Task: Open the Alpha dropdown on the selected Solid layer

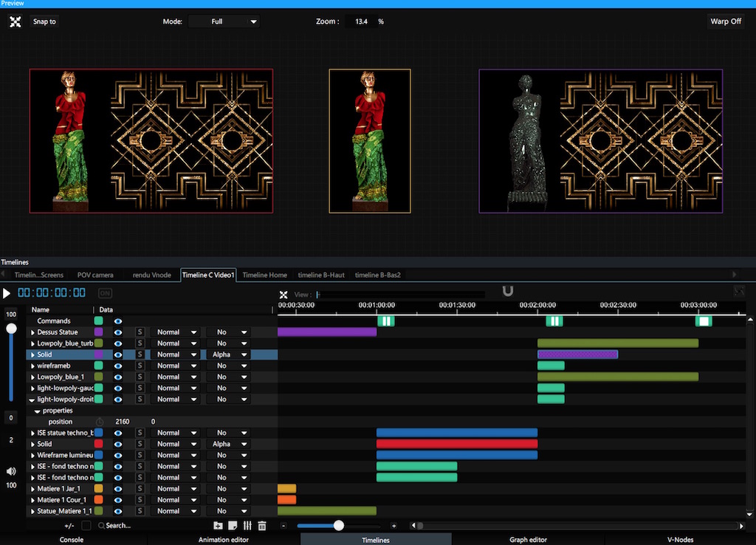Action: (x=228, y=354)
